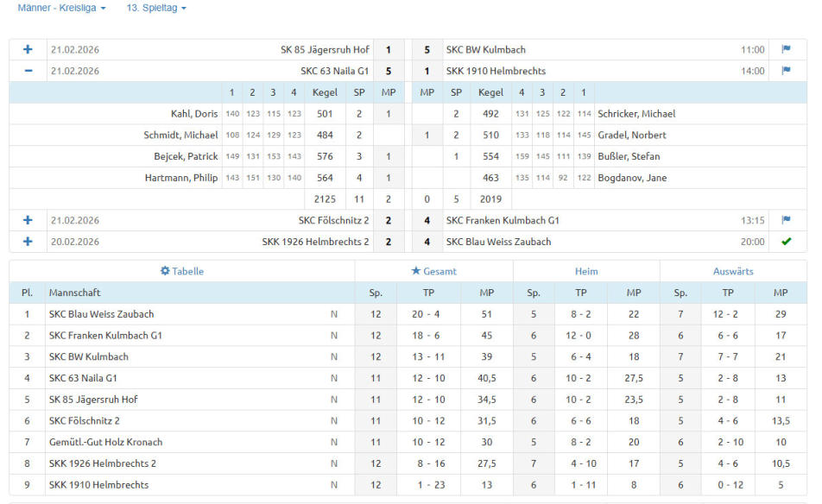This screenshot has width=822, height=504.
Task: Click flag icon for Jägersruh Hof match
Action: click(786, 50)
